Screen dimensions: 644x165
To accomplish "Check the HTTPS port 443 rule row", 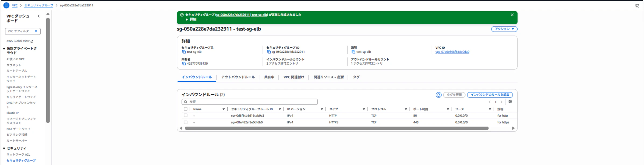I will [x=186, y=122].
